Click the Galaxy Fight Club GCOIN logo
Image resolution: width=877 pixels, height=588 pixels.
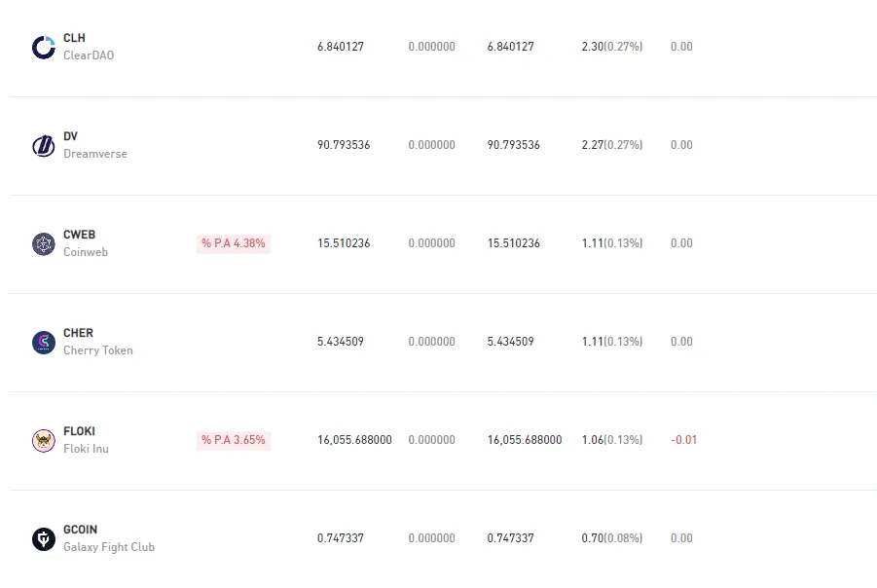point(44,539)
